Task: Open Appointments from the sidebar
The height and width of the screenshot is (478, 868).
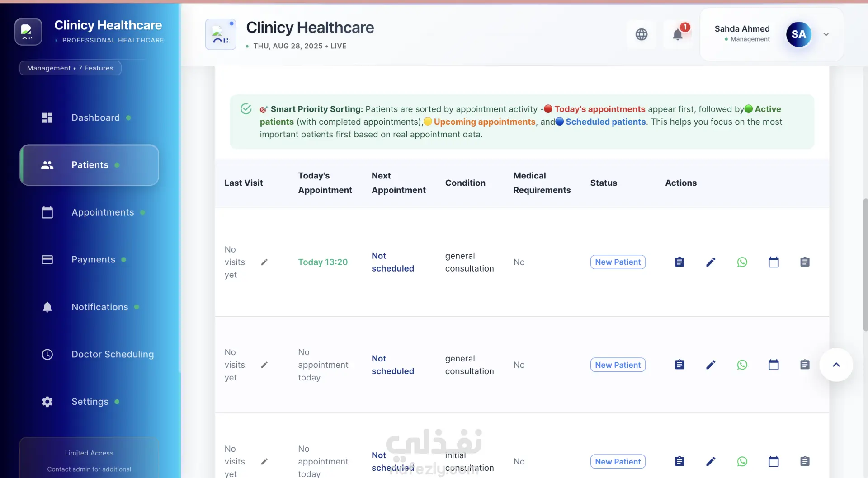Action: point(89,212)
